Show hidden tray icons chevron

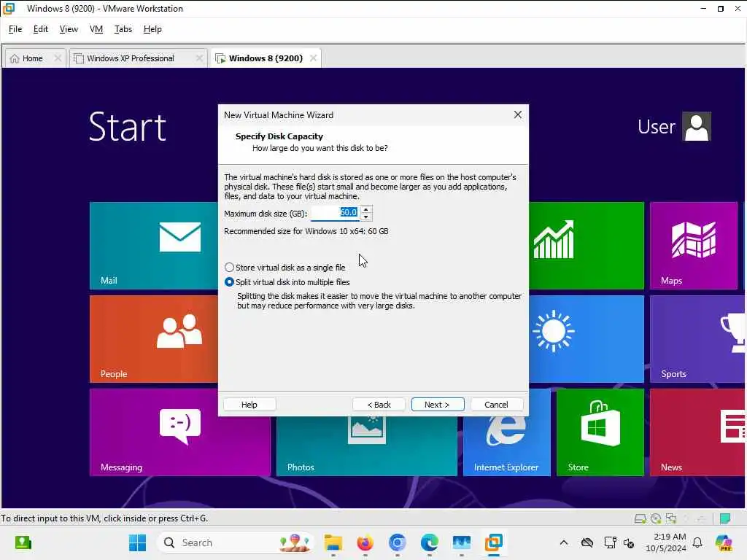click(x=564, y=542)
